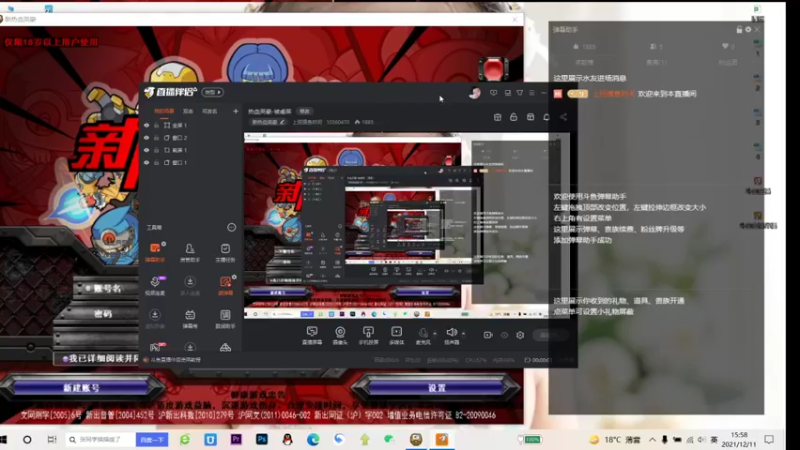800x450 pixels.
Task: Lock the 截屏 1 source
Action: click(157, 150)
